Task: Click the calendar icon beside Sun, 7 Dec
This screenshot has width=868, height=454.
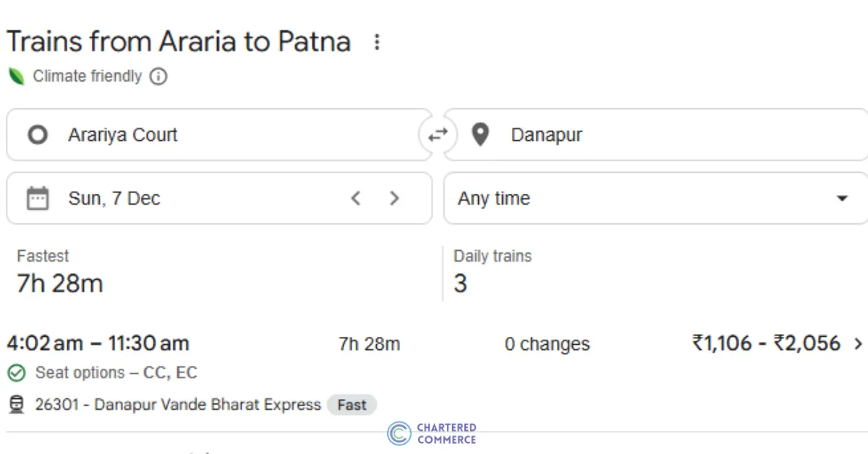Action: point(38,198)
